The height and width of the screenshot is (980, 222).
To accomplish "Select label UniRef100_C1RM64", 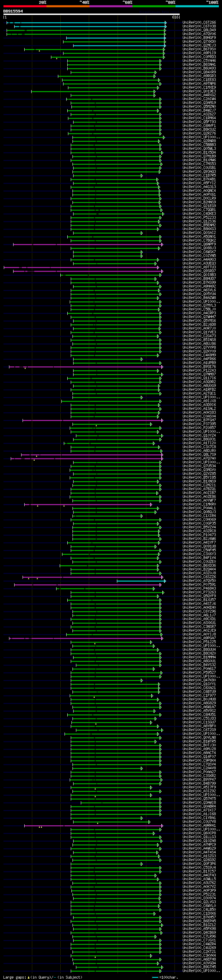I will click(x=199, y=118).
